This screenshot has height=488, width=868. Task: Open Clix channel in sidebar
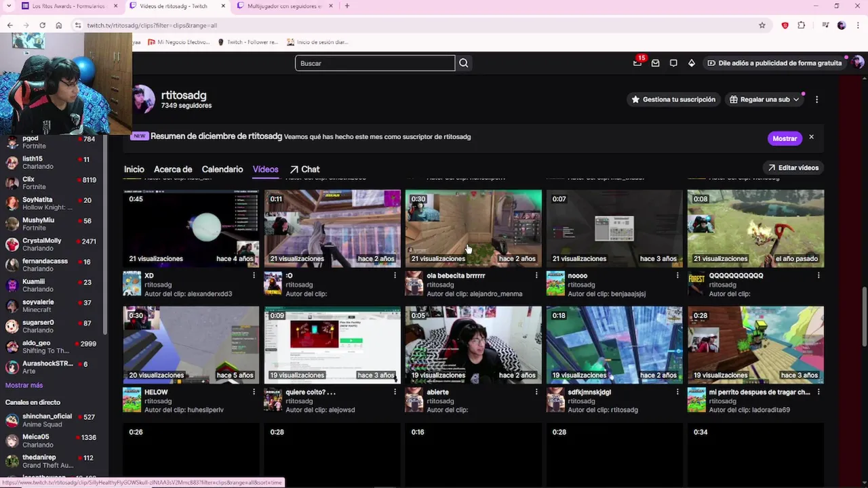[x=51, y=183]
